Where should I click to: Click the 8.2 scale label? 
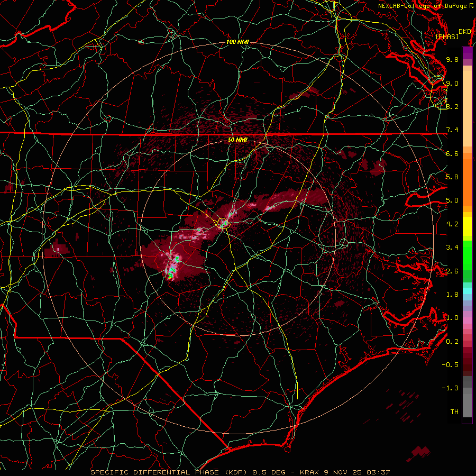pyautogui.click(x=452, y=106)
